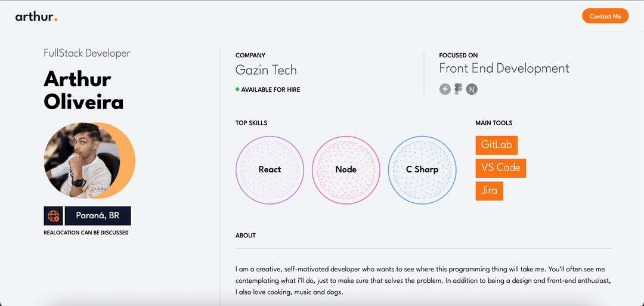
Task: Select the Node skill sphere
Action: (x=346, y=170)
